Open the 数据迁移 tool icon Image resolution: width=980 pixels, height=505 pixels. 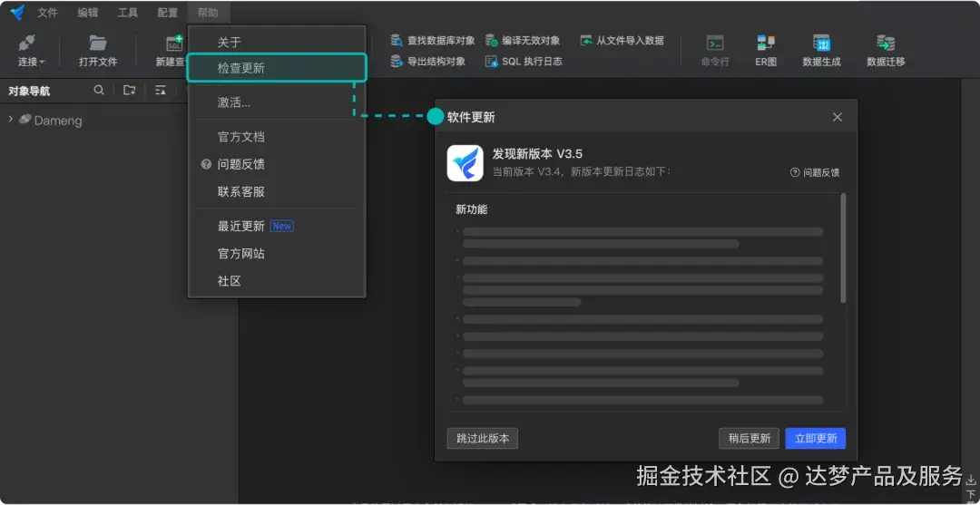tap(886, 43)
